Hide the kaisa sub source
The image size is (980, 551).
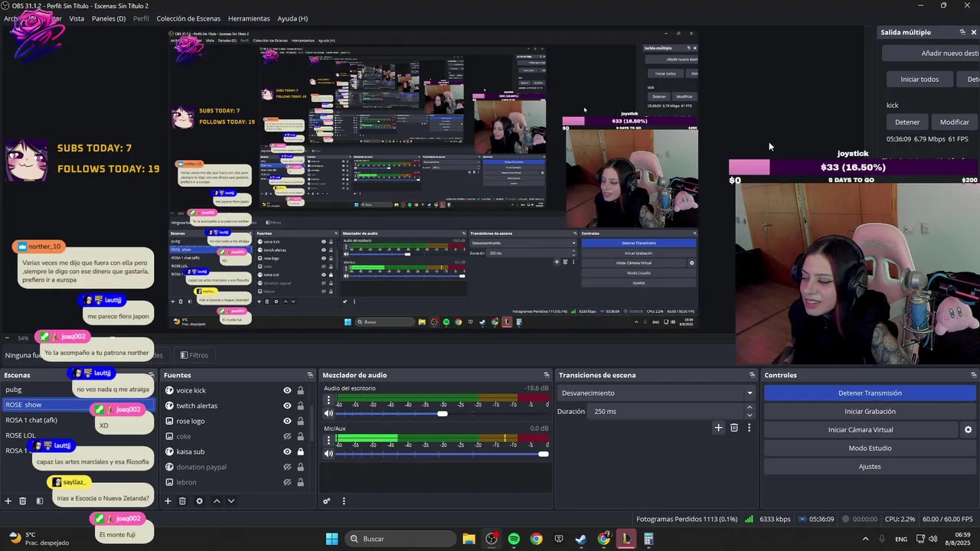(287, 452)
